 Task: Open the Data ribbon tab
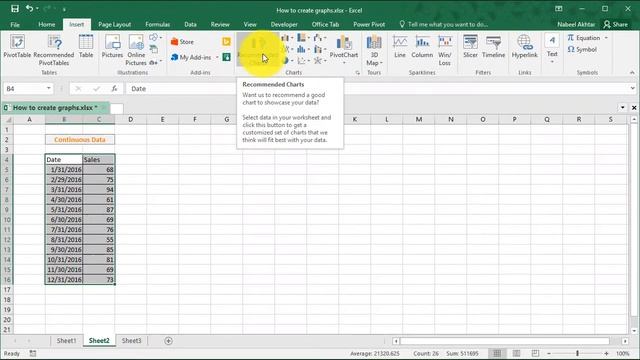(190, 24)
